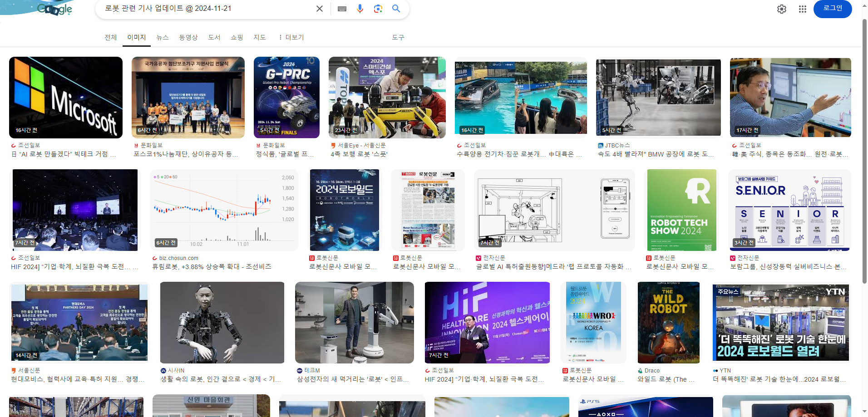Open the 2024 로보월드 poster image

345,210
